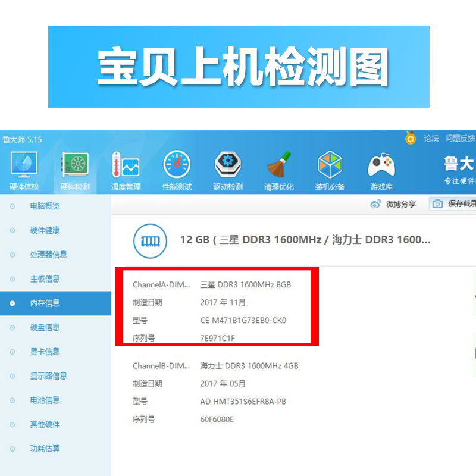Select 硬件检测 hardware detection icon
The image size is (476, 476).
tap(75, 165)
